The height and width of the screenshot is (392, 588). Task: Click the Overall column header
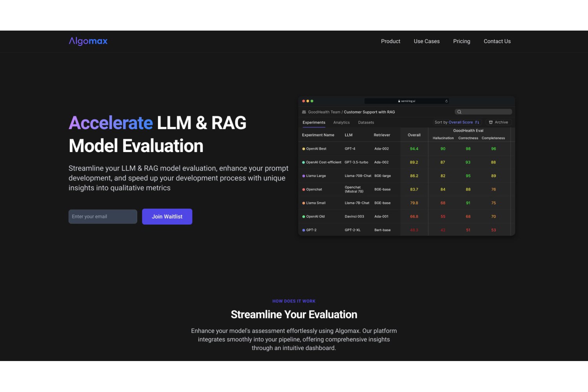(414, 135)
